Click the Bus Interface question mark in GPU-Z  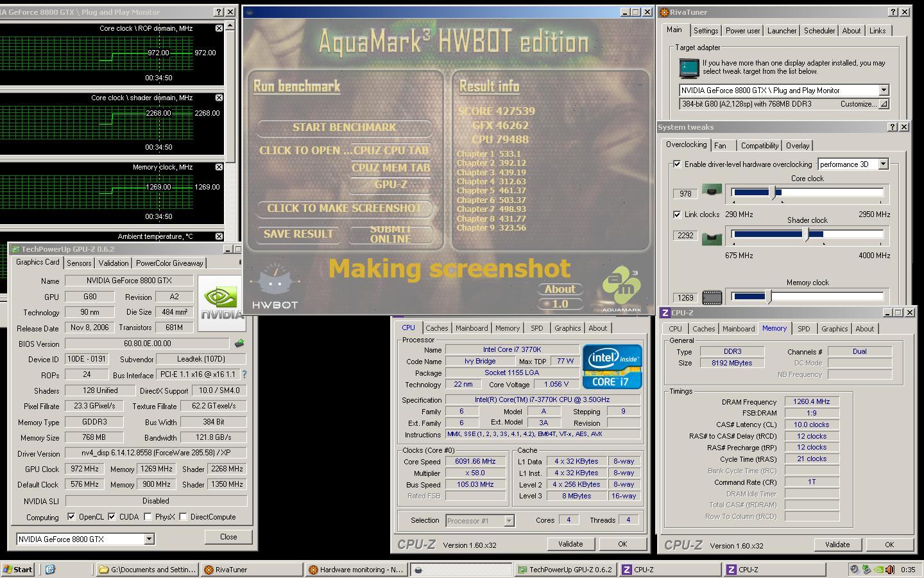pyautogui.click(x=244, y=374)
